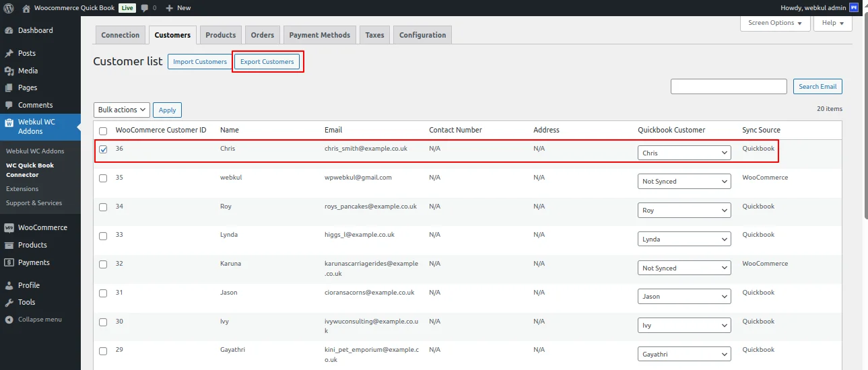Viewport: 868px width, 370px height.
Task: Click the Pages icon in sidebar
Action: pos(9,87)
